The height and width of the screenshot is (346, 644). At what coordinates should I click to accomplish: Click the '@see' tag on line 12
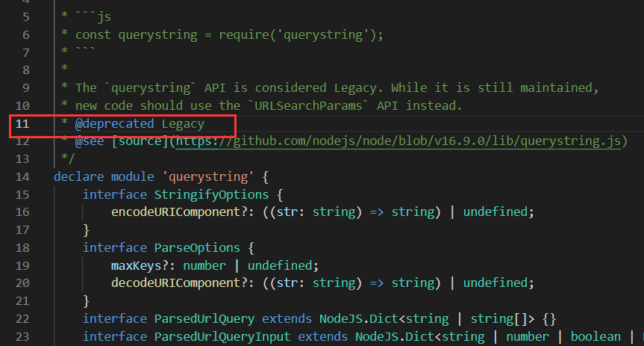pos(89,141)
